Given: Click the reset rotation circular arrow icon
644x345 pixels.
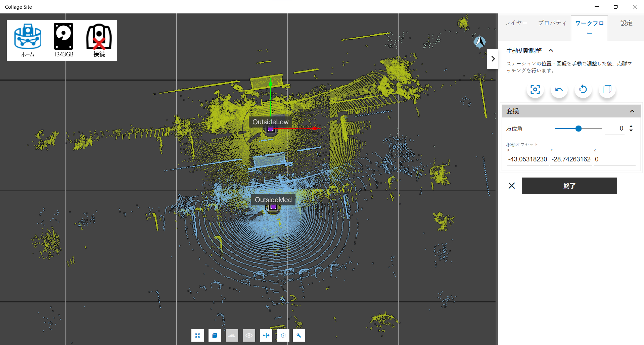Looking at the screenshot, I should coord(583,90).
